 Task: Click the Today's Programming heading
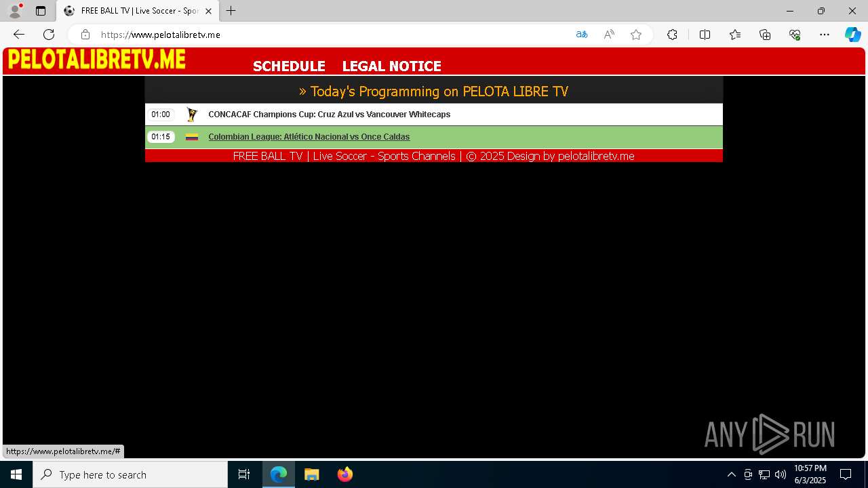pyautogui.click(x=433, y=91)
